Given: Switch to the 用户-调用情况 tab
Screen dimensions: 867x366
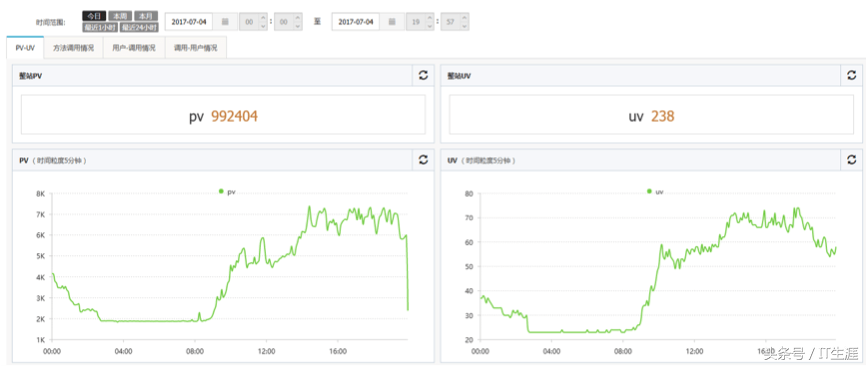Looking at the screenshot, I should pos(134,48).
